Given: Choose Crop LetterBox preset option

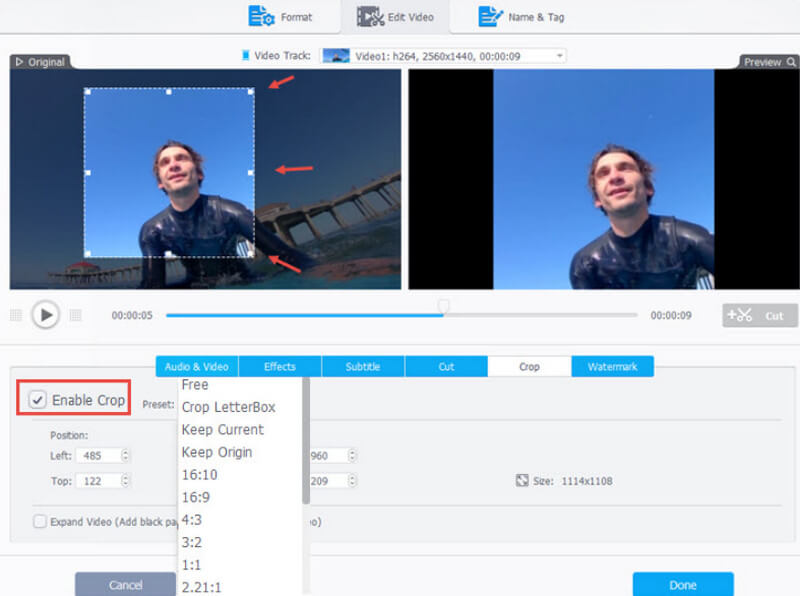Looking at the screenshot, I should tap(228, 407).
